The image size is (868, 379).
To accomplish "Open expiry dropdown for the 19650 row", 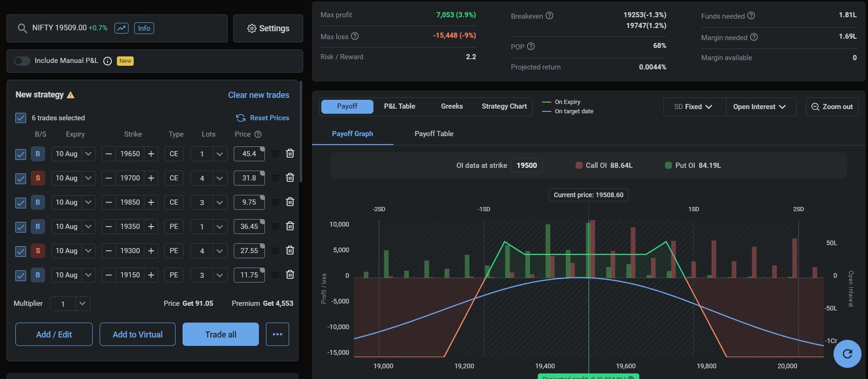I will tap(88, 154).
